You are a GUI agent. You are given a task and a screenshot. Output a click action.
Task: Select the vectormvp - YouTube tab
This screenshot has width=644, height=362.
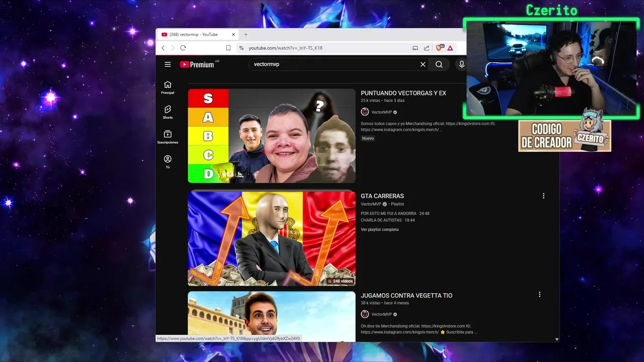coord(198,35)
